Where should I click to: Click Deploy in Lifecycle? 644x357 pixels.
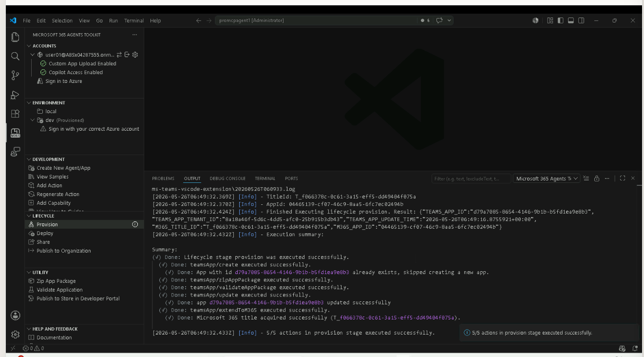[x=45, y=233]
